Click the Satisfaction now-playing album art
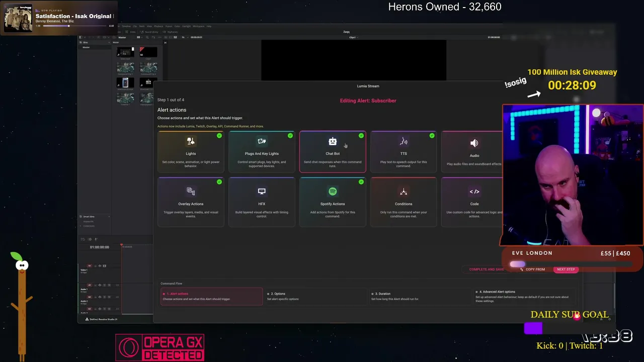 click(x=18, y=18)
